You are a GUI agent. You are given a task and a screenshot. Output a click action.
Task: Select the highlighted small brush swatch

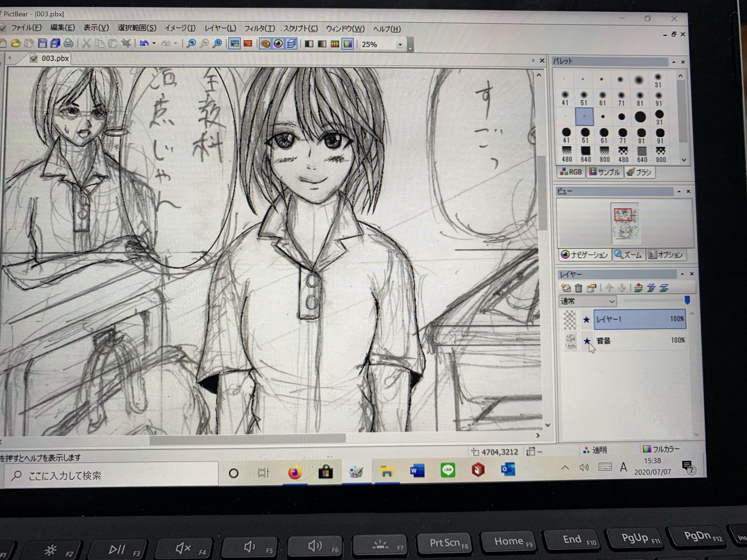[x=584, y=116]
